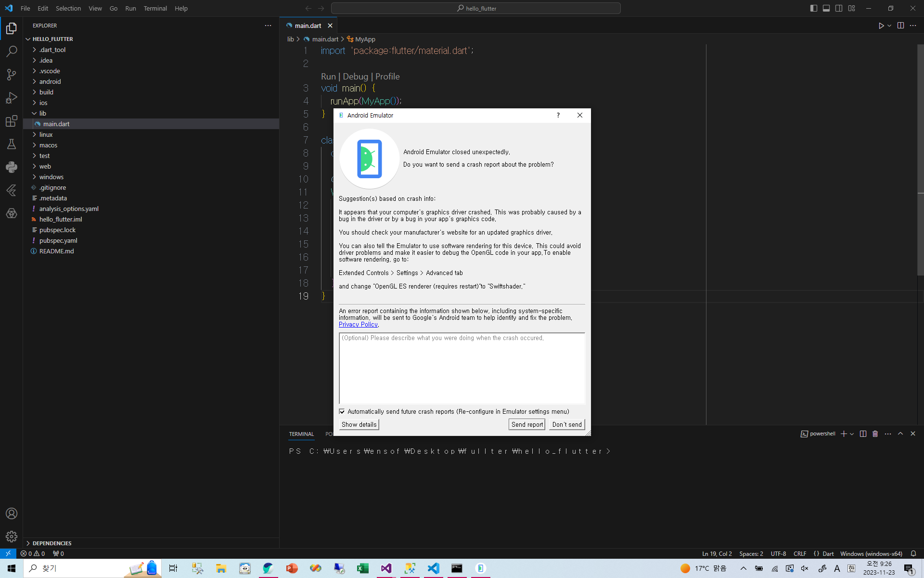This screenshot has height=578, width=924.
Task: Open the Help menu
Action: (x=181, y=8)
